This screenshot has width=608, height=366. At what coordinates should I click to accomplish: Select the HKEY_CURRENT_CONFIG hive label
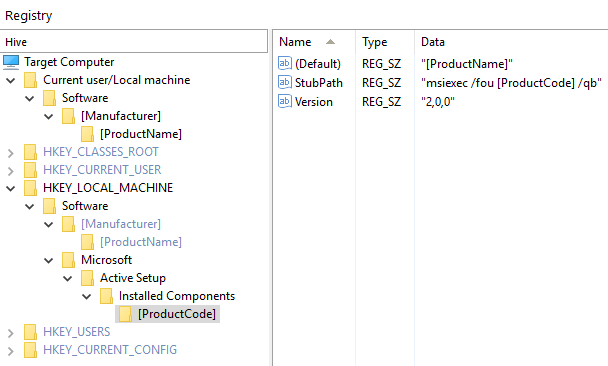point(110,350)
